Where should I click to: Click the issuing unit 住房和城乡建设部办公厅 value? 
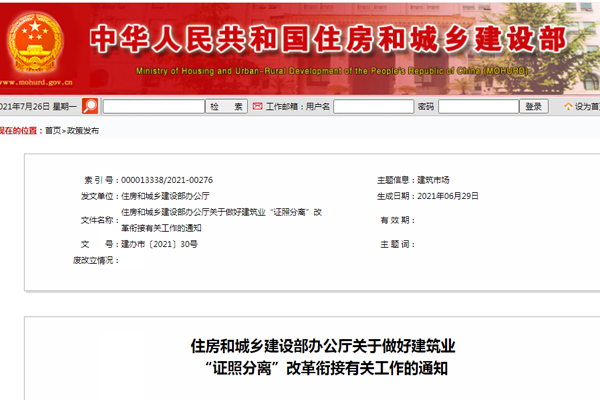click(x=166, y=196)
